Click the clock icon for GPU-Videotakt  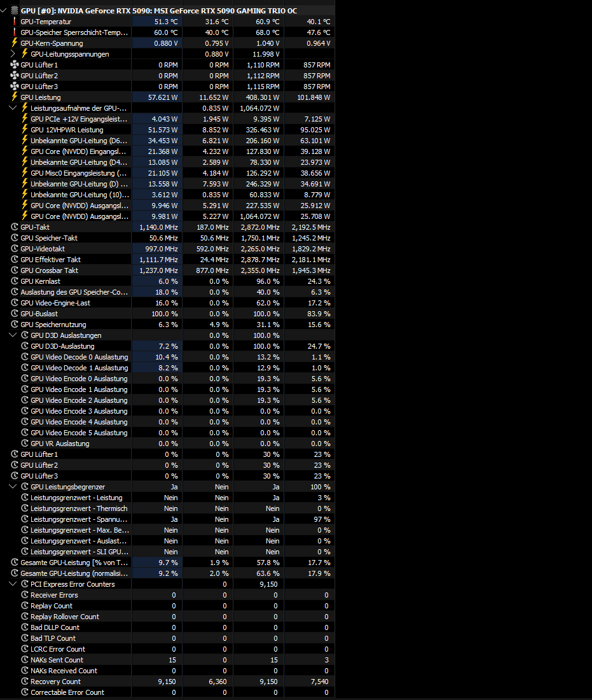pos(15,249)
